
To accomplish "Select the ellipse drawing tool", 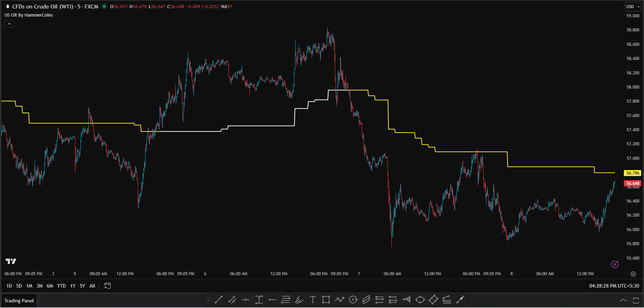I will (420, 300).
